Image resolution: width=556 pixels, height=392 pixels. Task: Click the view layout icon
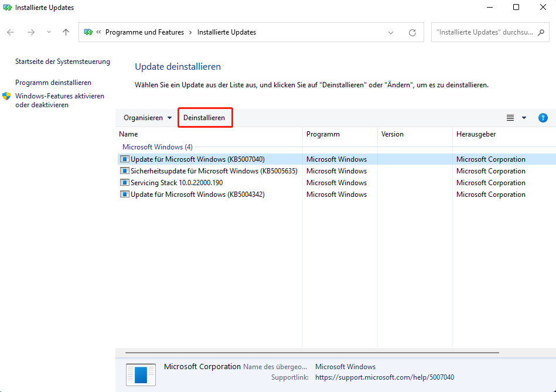[510, 118]
